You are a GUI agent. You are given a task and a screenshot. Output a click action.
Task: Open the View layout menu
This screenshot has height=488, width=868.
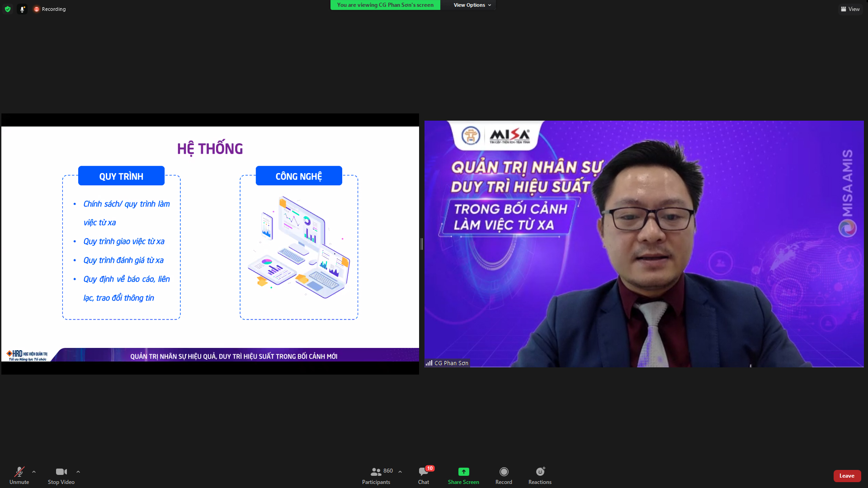pyautogui.click(x=850, y=9)
